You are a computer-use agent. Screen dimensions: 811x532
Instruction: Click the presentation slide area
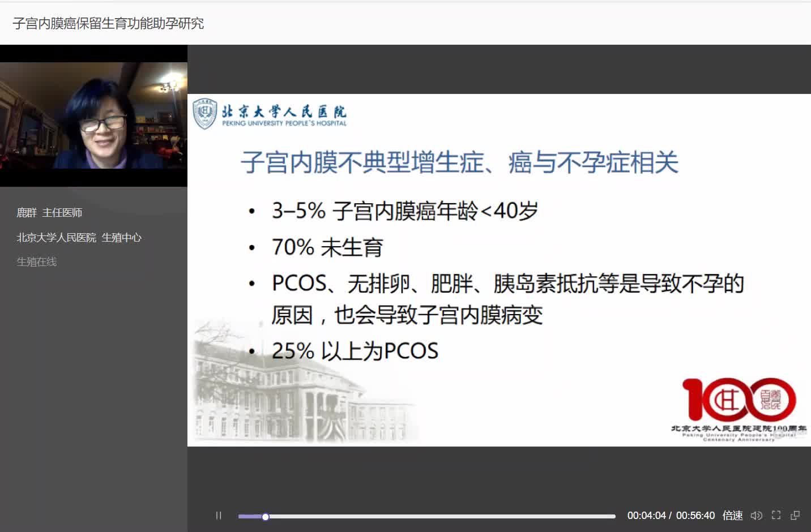click(499, 270)
